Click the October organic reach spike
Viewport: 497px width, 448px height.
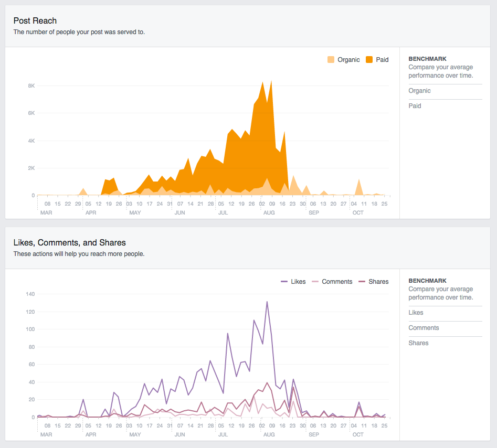click(359, 180)
